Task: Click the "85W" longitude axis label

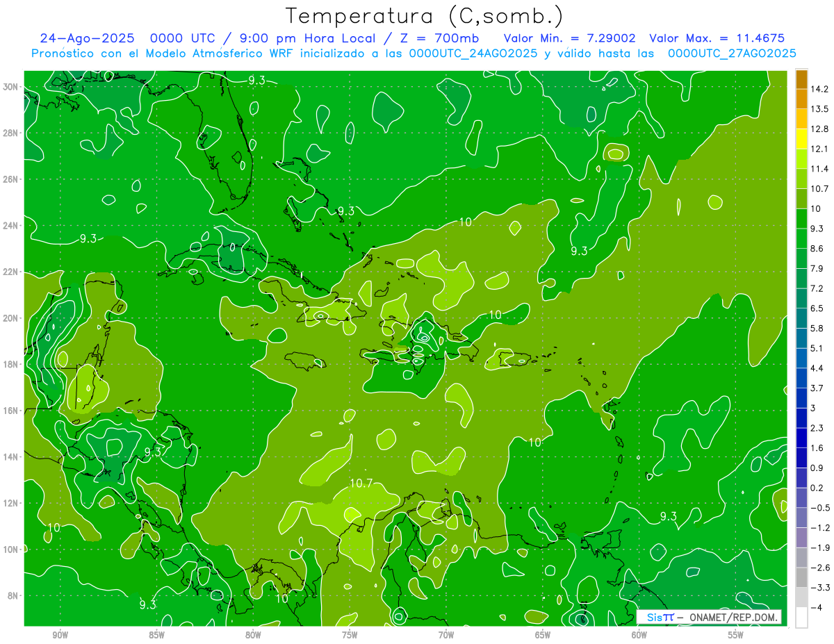Action: point(157,635)
